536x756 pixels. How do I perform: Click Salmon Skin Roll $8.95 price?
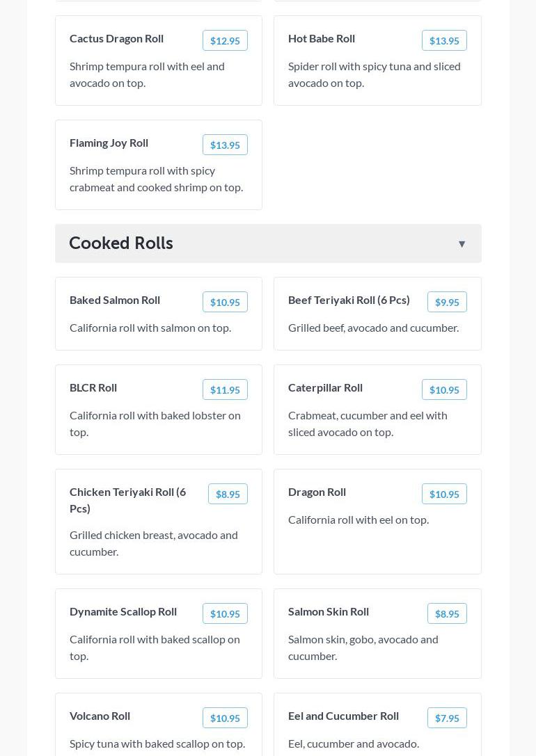click(447, 613)
